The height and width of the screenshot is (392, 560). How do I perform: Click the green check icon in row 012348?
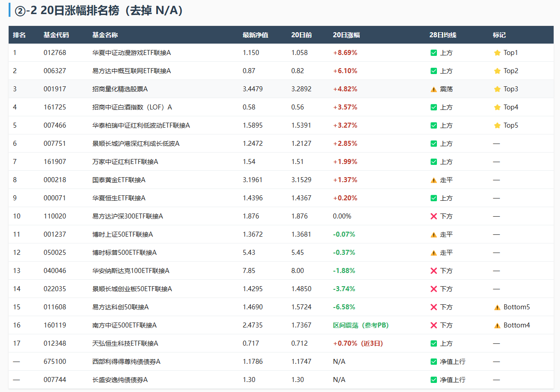[434, 343]
